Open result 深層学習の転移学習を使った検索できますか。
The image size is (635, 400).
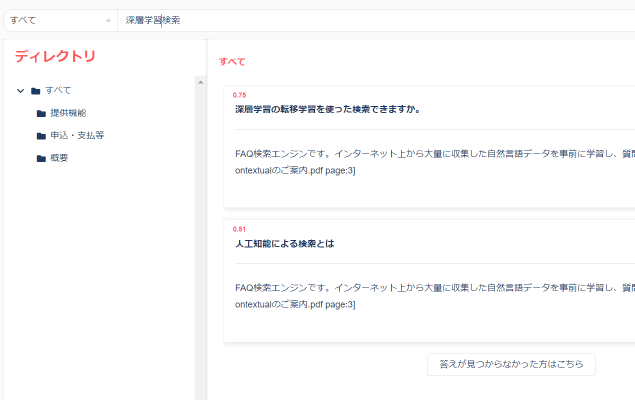(327, 109)
